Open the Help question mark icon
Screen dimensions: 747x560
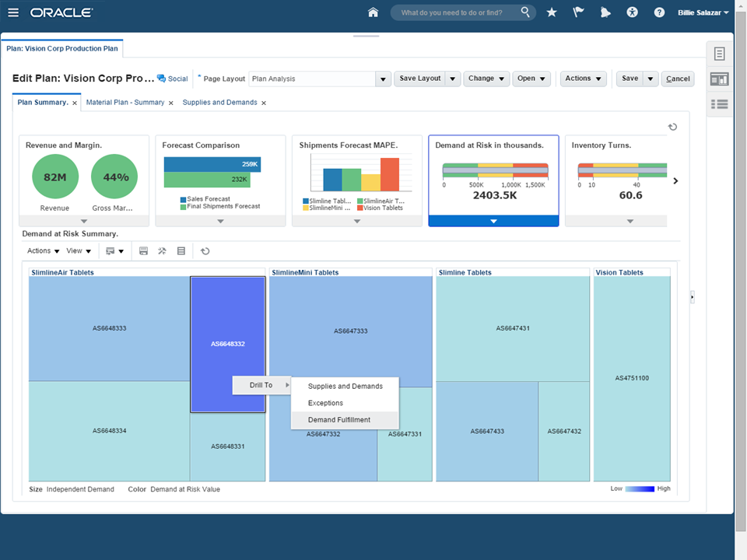pyautogui.click(x=659, y=12)
